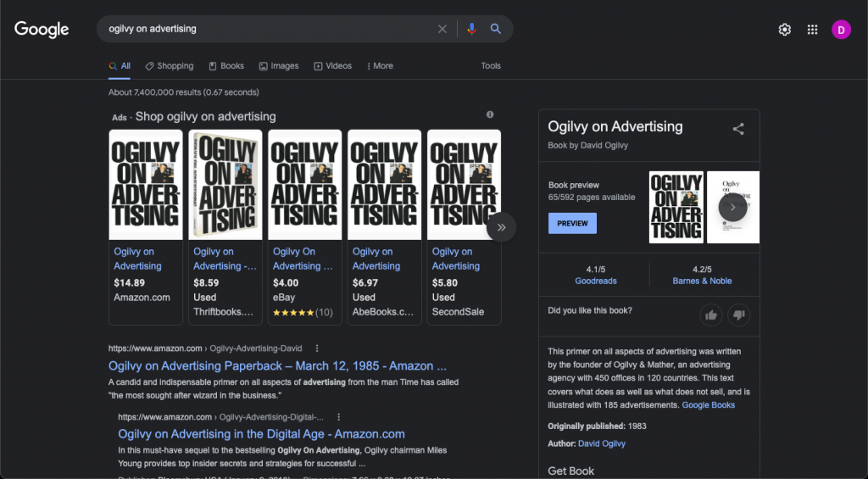Open the book cover in preview panel
Viewport: 868px width, 479px height.
click(676, 207)
